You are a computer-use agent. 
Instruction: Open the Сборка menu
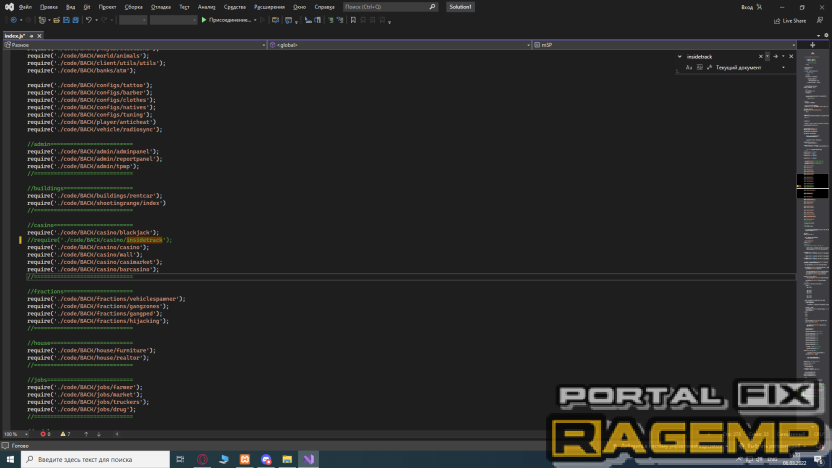pyautogui.click(x=133, y=7)
